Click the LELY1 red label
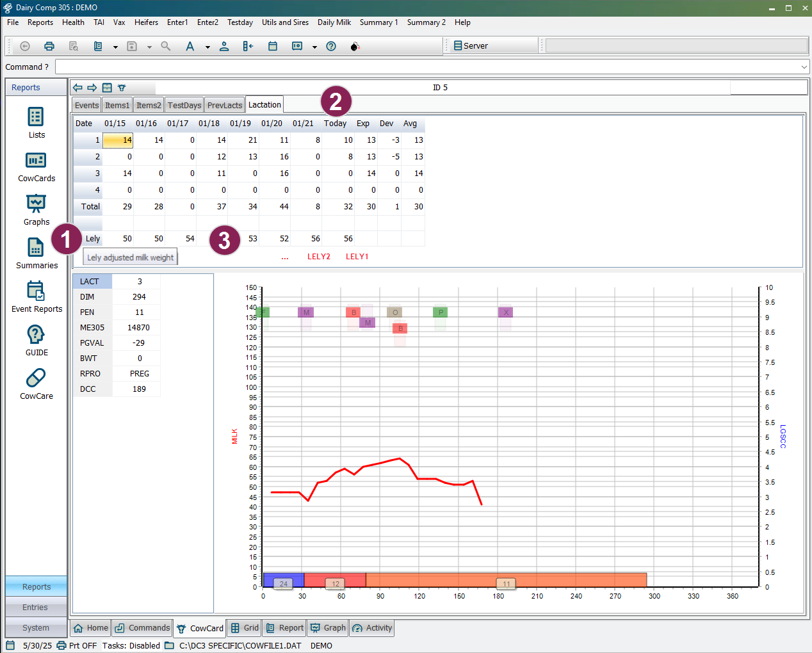Screen dimensions: 812x653 [x=357, y=257]
